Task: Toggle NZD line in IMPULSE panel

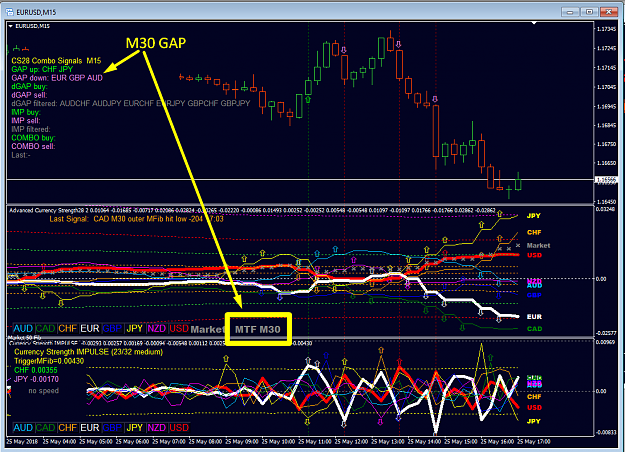Action: coord(157,428)
